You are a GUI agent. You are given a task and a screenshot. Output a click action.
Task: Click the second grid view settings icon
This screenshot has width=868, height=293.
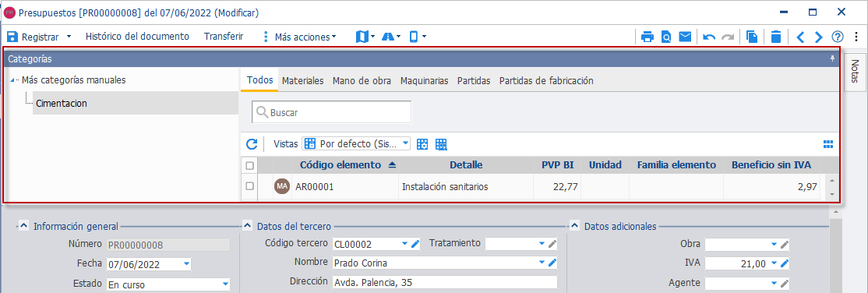[x=441, y=145]
